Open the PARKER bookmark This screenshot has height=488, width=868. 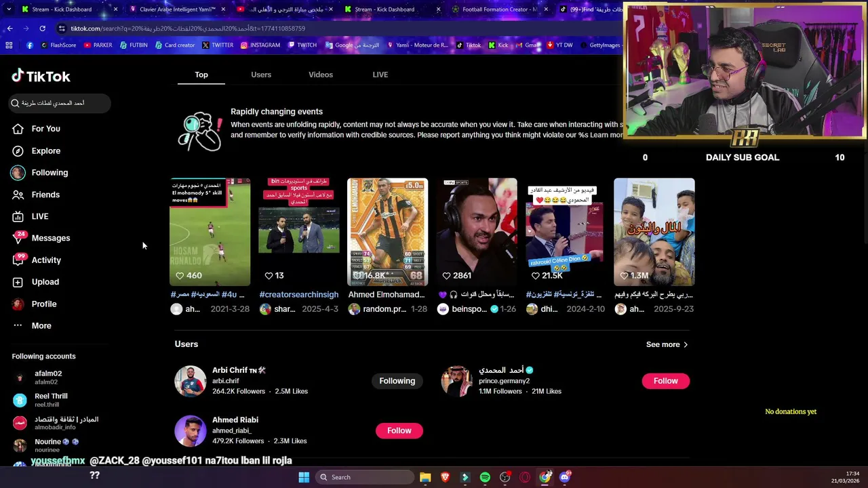pos(98,45)
